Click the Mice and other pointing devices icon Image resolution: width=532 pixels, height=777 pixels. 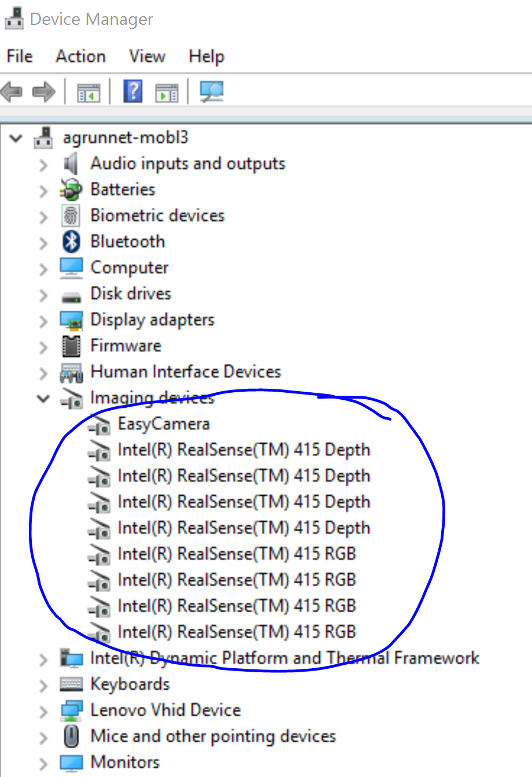pos(71,737)
